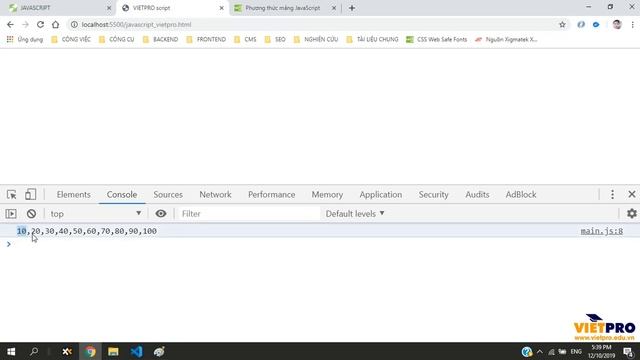Close the VIETPRO script browser tab
The height and width of the screenshot is (360, 640).
(222, 8)
